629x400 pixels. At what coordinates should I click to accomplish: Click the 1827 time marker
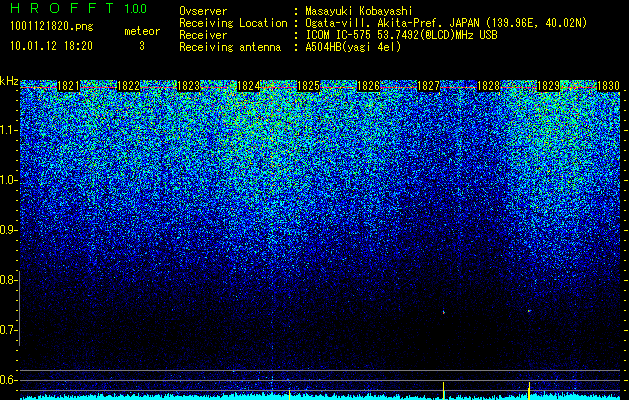(x=428, y=86)
